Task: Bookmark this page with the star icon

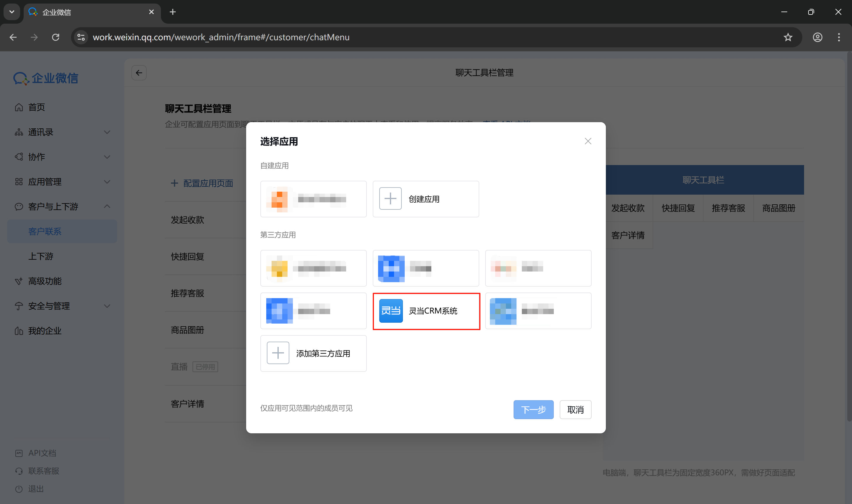Action: tap(788, 37)
